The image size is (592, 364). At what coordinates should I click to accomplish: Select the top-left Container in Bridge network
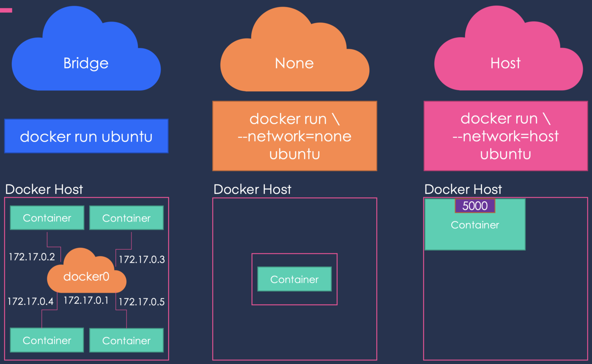(47, 218)
